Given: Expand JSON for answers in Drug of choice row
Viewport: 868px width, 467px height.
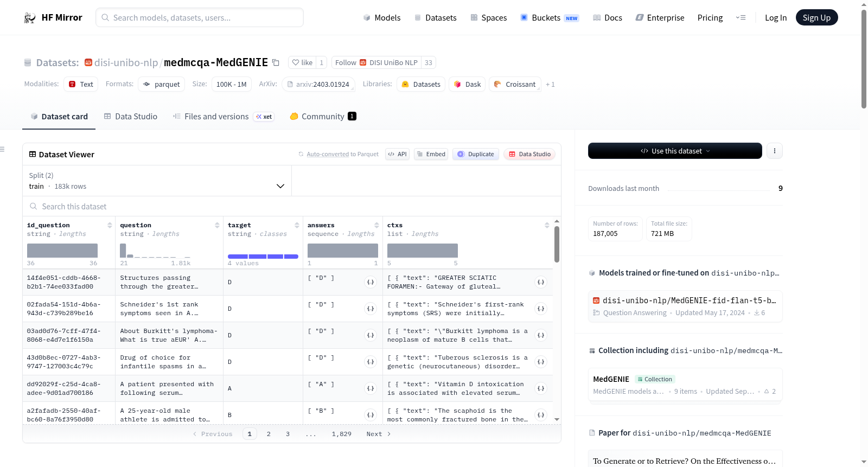Looking at the screenshot, I should pos(371,362).
